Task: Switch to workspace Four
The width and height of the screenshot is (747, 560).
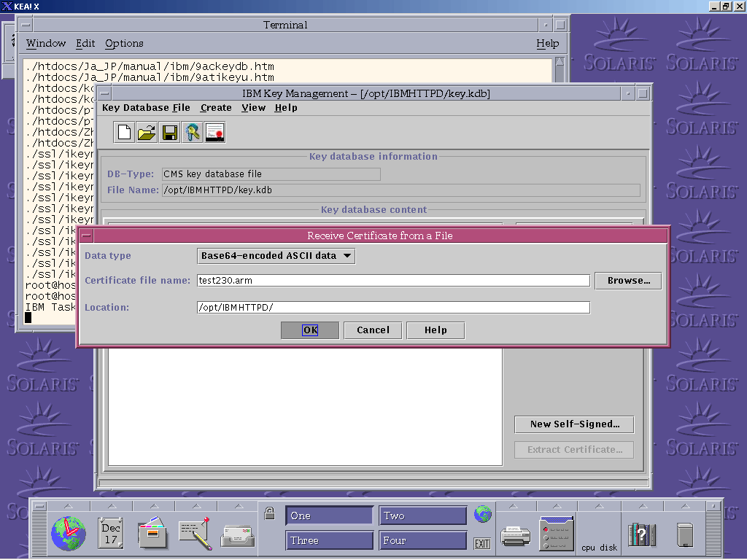Action: click(x=422, y=540)
